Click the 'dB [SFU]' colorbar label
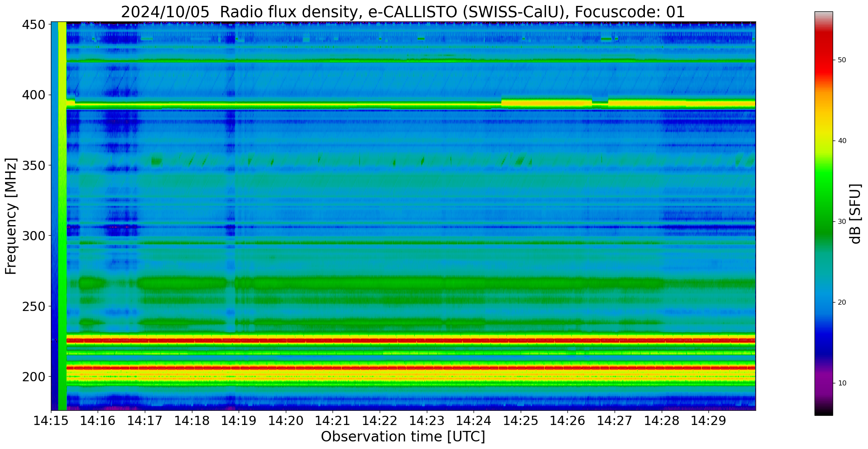This screenshot has height=449, width=868. click(855, 214)
